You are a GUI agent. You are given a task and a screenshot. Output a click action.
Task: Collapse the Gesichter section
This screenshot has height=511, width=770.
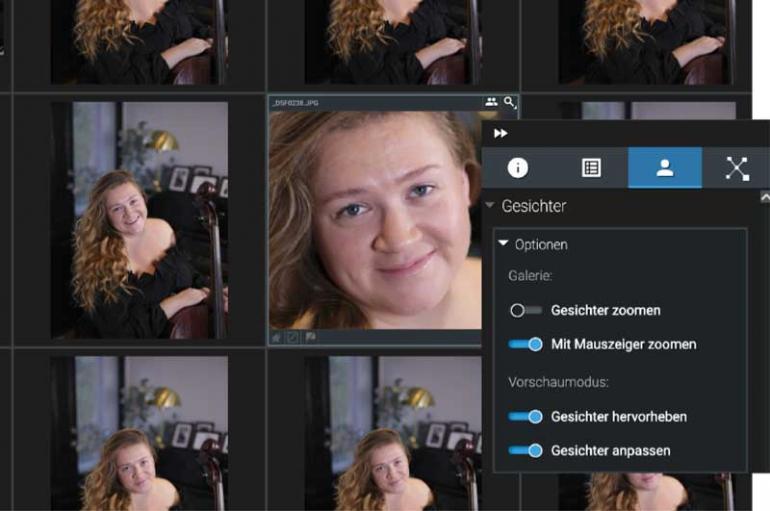[490, 206]
